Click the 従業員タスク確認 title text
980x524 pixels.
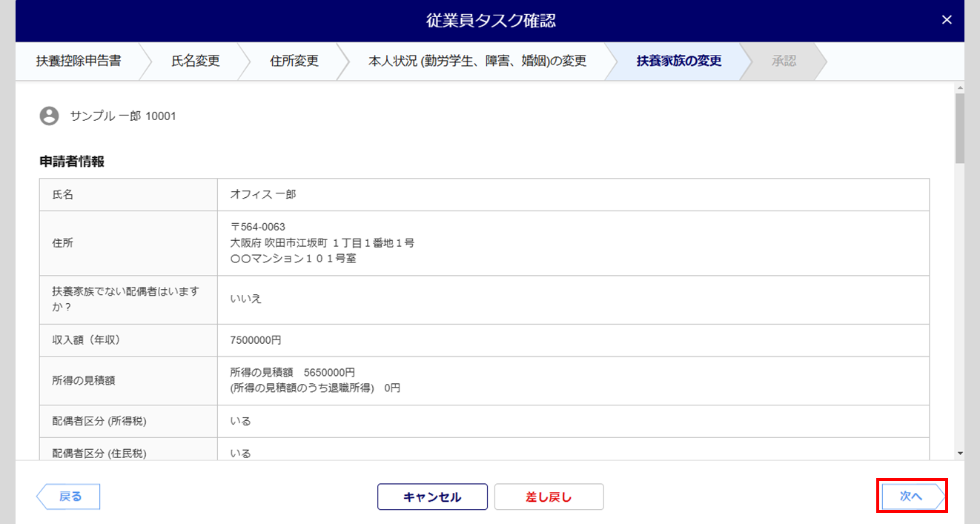491,21
